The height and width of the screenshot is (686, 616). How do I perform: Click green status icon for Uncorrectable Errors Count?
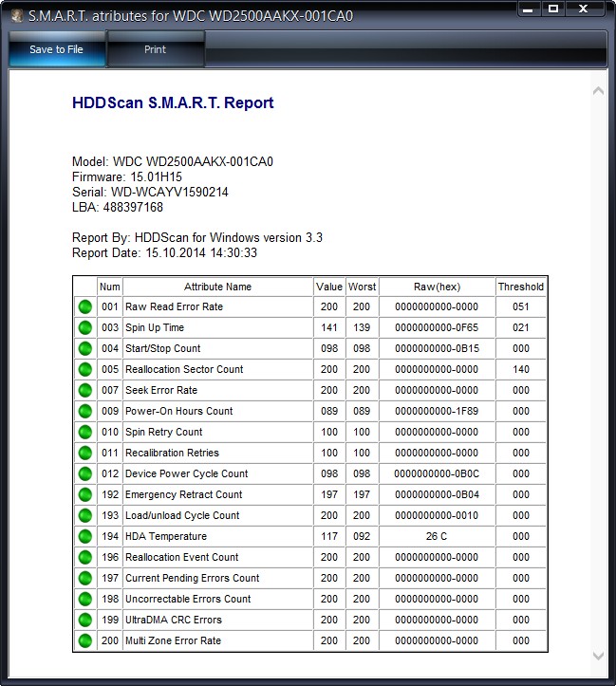85,599
